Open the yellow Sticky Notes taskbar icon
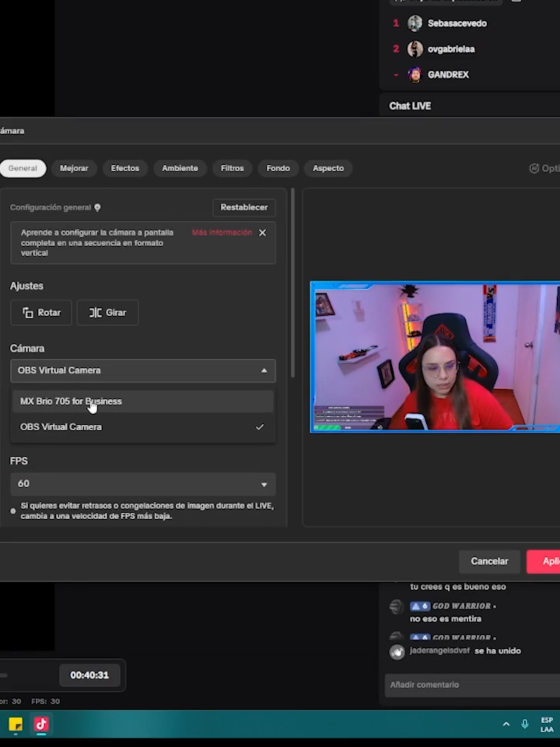 [16, 725]
